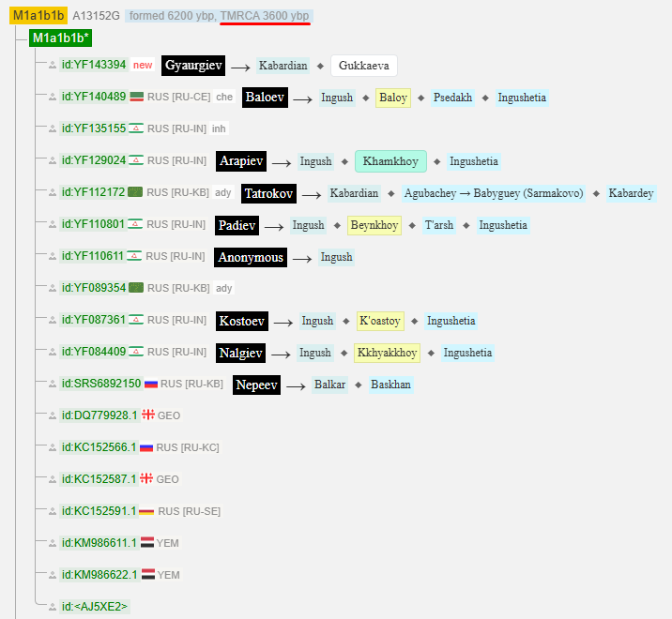Open sample id:YF110801

tap(93, 225)
